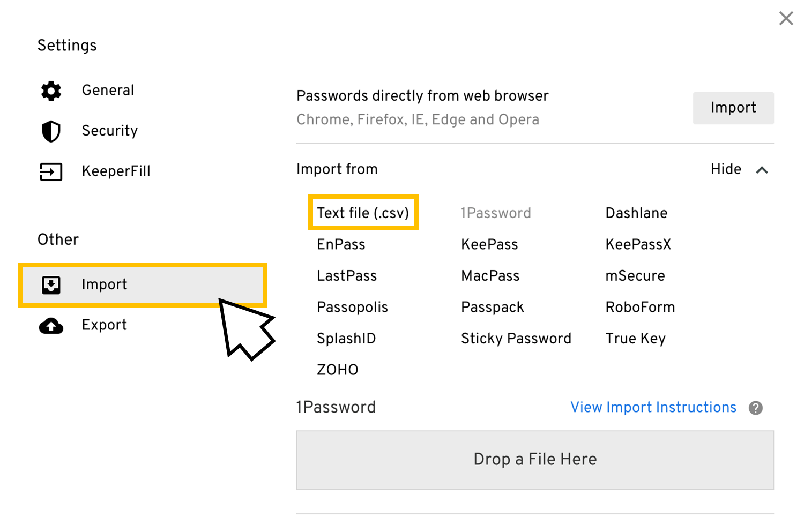
Task: Select Text file (.csv) import source
Action: [x=363, y=213]
